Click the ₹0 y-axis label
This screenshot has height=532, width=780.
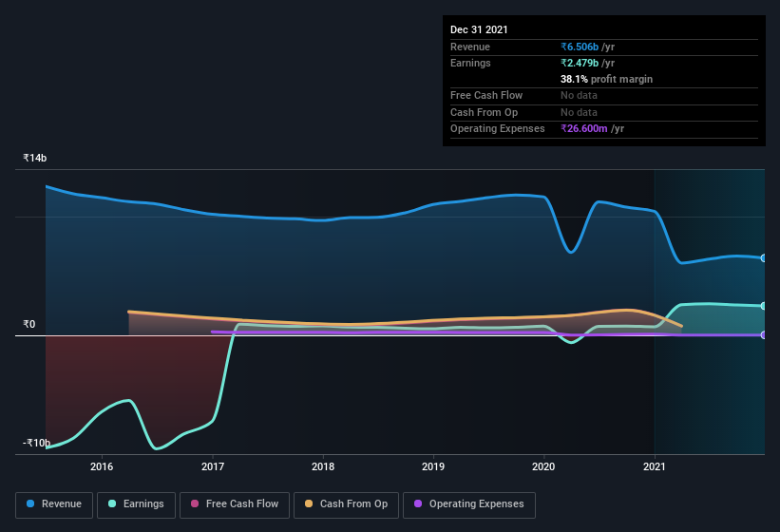click(x=29, y=324)
